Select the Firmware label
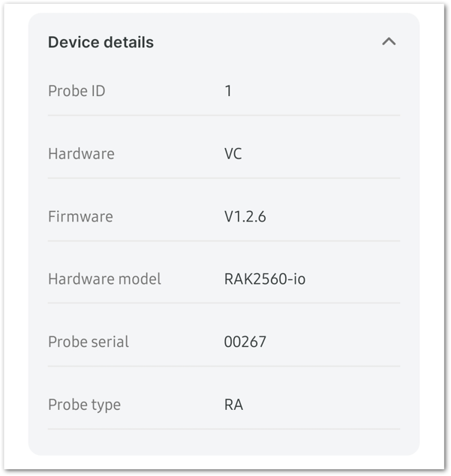This screenshot has width=451, height=476. [x=80, y=216]
